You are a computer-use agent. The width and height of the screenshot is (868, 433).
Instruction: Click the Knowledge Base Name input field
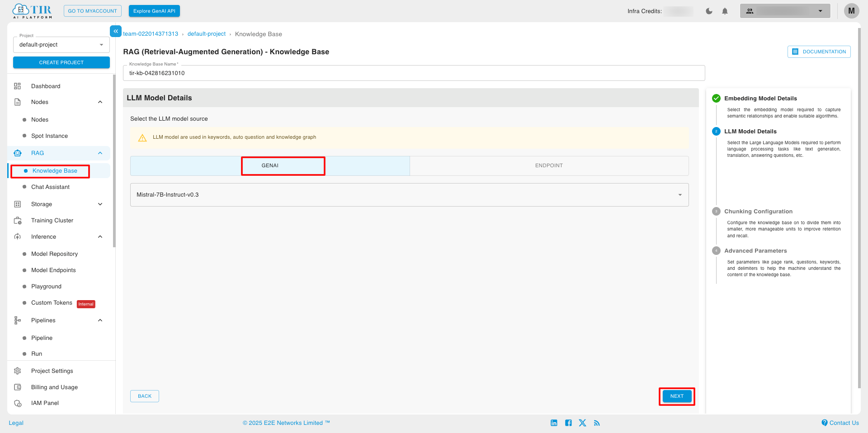tap(414, 73)
